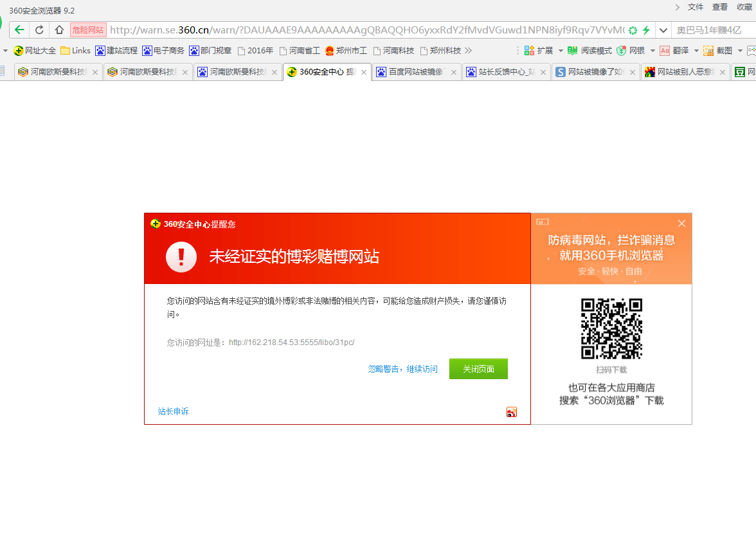The width and height of the screenshot is (756, 534).
Task: Open the Links bookmark folder
Action: click(x=76, y=51)
